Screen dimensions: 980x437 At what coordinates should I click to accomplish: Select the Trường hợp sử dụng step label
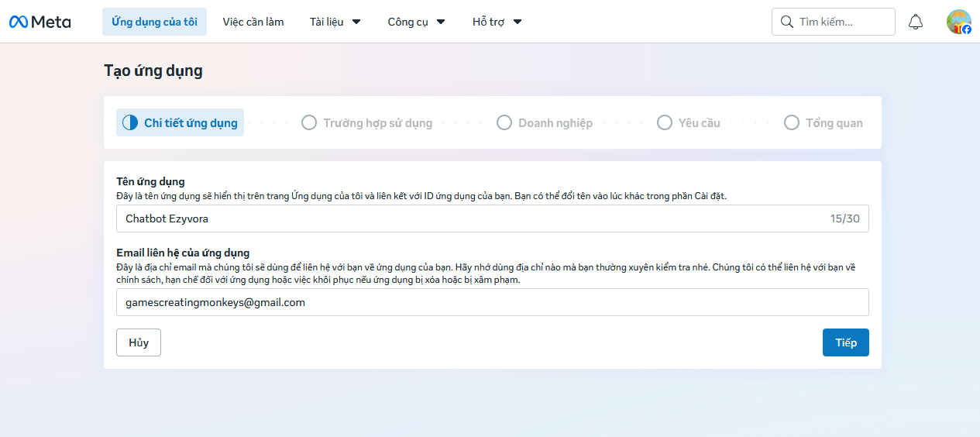click(378, 123)
